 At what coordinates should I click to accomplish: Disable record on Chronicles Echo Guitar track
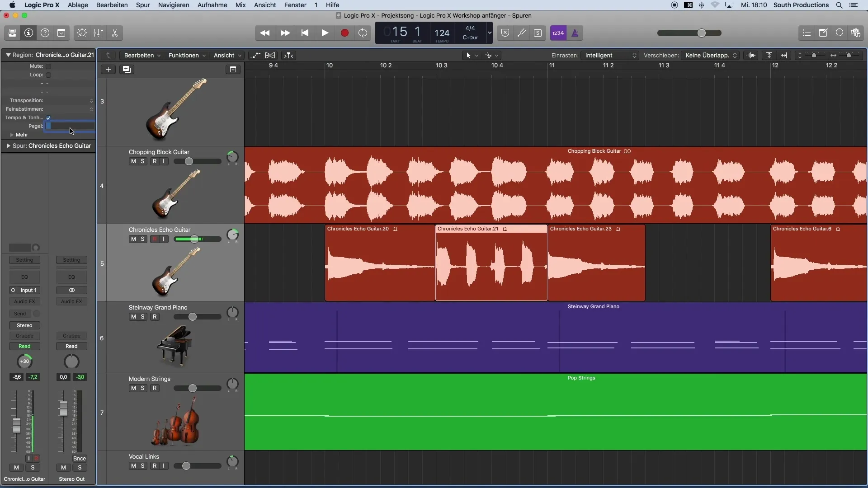tap(155, 239)
